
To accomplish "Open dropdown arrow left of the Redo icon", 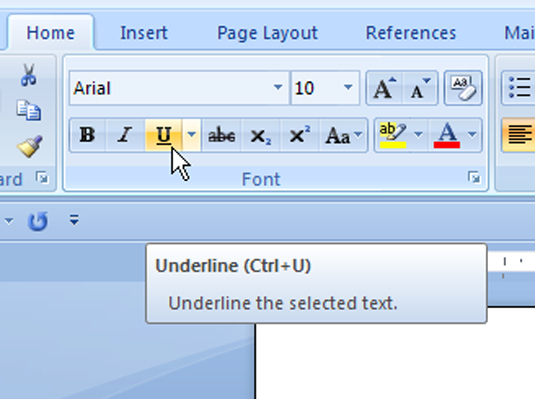I will (9, 221).
